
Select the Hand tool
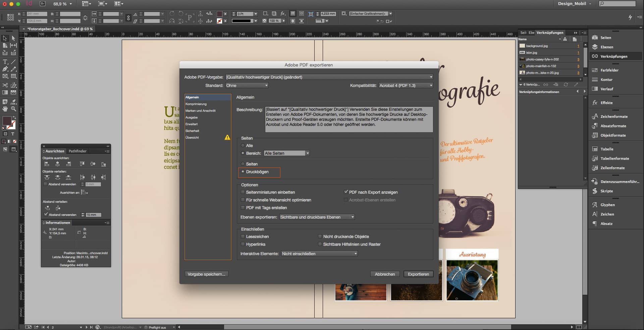(x=5, y=109)
